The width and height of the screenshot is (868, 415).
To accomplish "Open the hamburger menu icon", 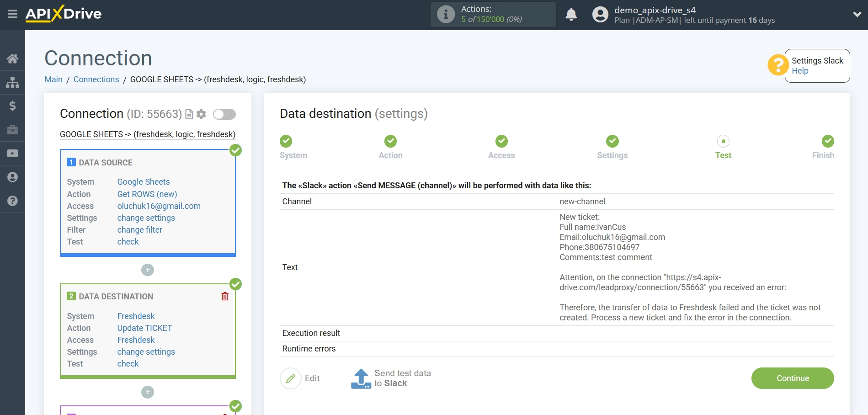I will [12, 14].
